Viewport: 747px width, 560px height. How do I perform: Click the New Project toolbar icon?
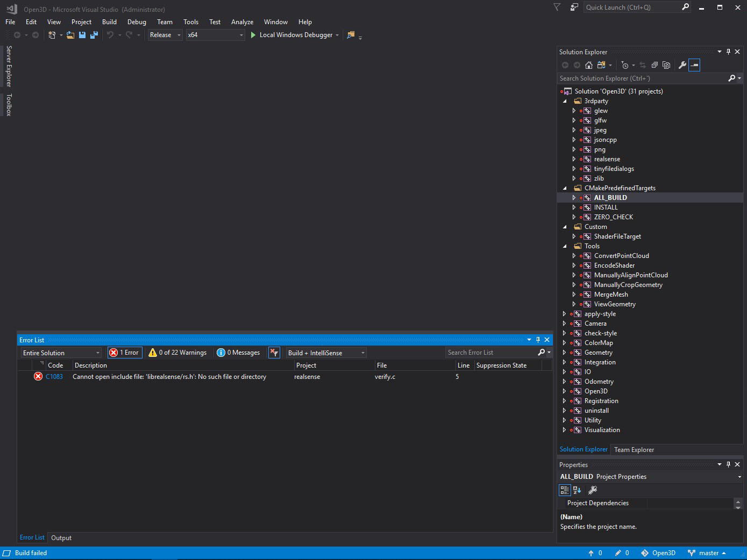pos(52,35)
